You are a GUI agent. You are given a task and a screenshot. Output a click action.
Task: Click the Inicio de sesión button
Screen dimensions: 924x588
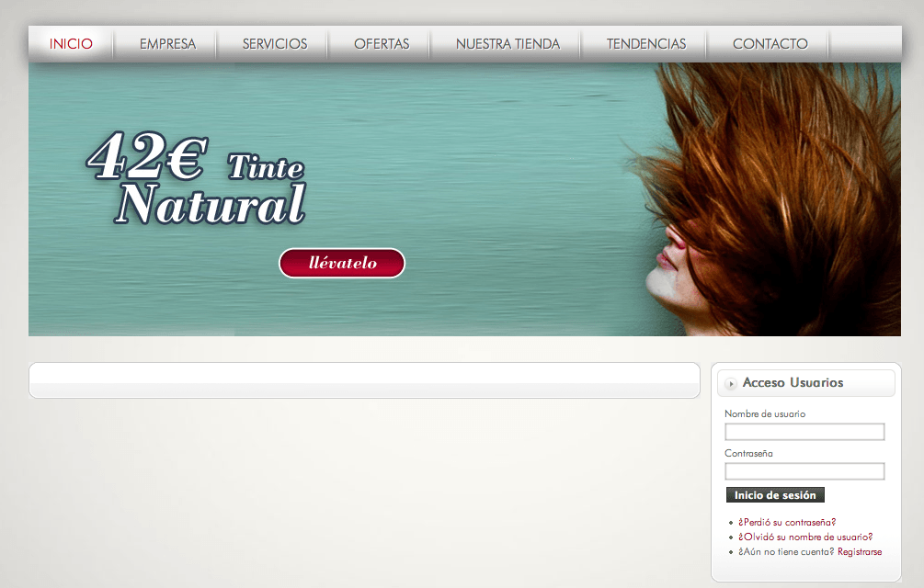pyautogui.click(x=775, y=495)
